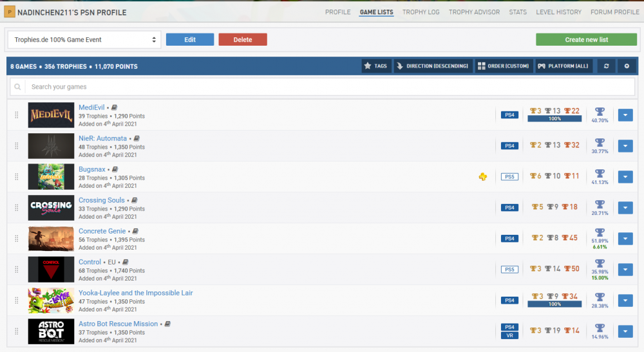Open the Level History tab
The height and width of the screenshot is (352, 644).
pyautogui.click(x=558, y=12)
